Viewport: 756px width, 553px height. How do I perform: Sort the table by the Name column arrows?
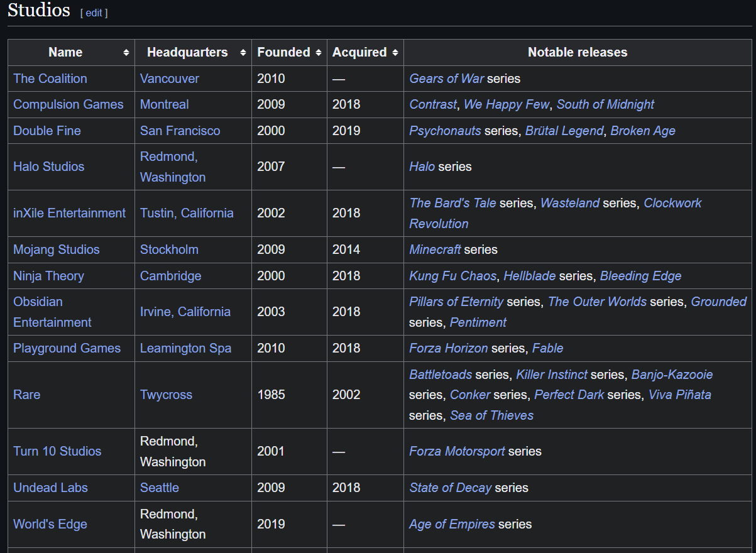[126, 53]
